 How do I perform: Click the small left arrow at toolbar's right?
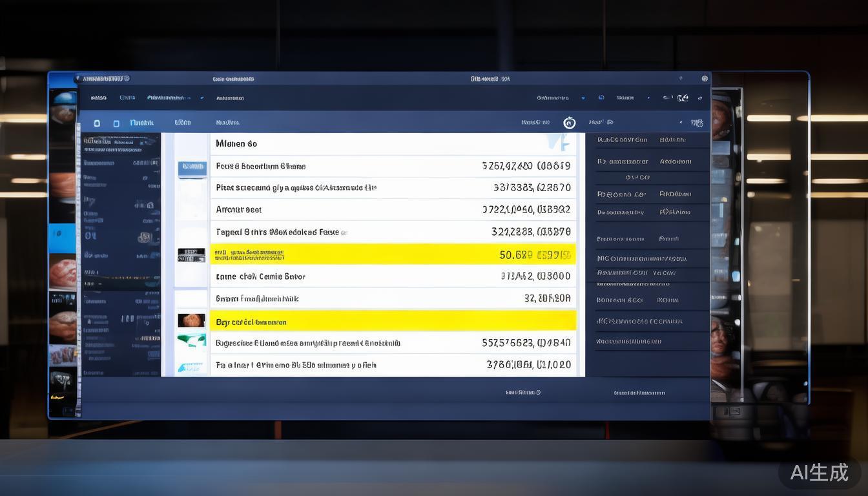(x=680, y=123)
